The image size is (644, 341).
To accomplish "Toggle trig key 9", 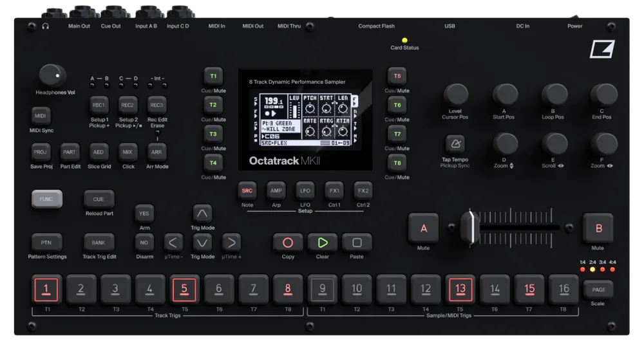I will tap(323, 290).
